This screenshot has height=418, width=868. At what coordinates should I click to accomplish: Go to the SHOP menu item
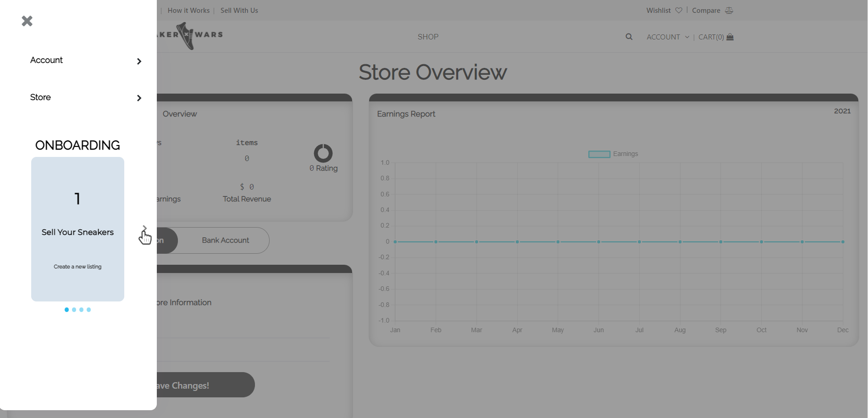pos(428,37)
